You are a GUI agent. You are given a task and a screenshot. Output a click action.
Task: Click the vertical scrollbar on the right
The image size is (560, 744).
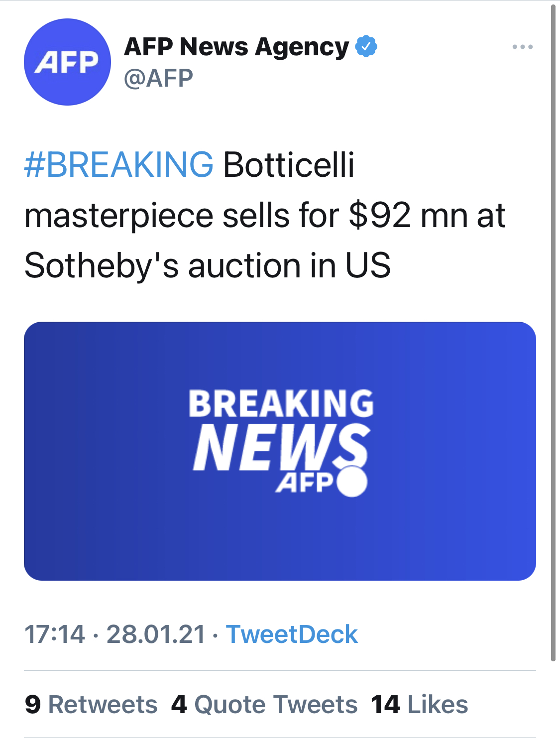click(x=553, y=333)
